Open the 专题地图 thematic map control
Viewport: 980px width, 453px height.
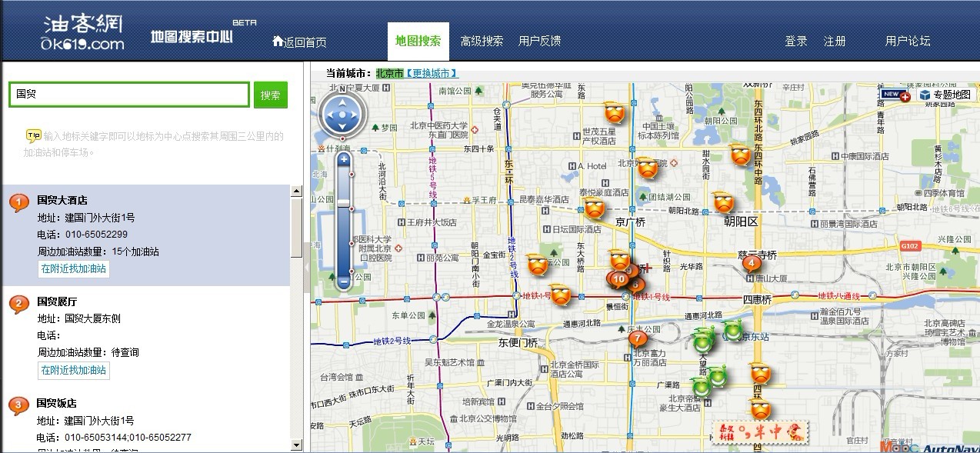945,95
